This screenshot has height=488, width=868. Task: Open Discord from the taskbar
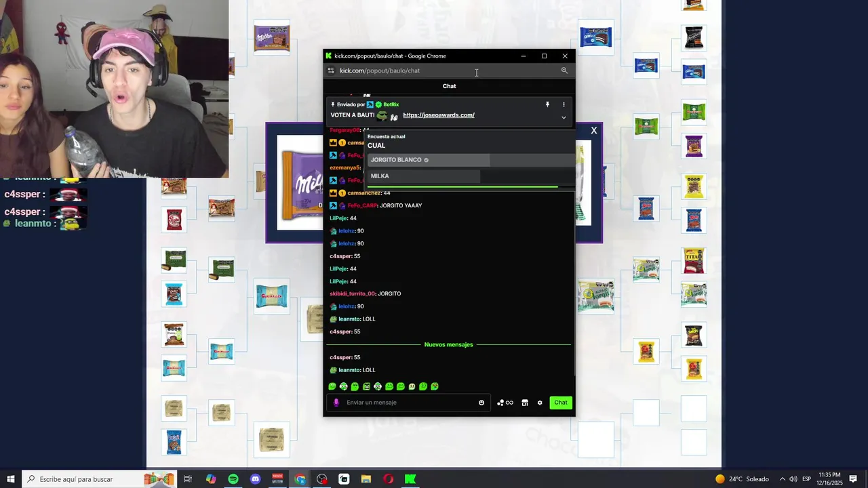tap(256, 479)
